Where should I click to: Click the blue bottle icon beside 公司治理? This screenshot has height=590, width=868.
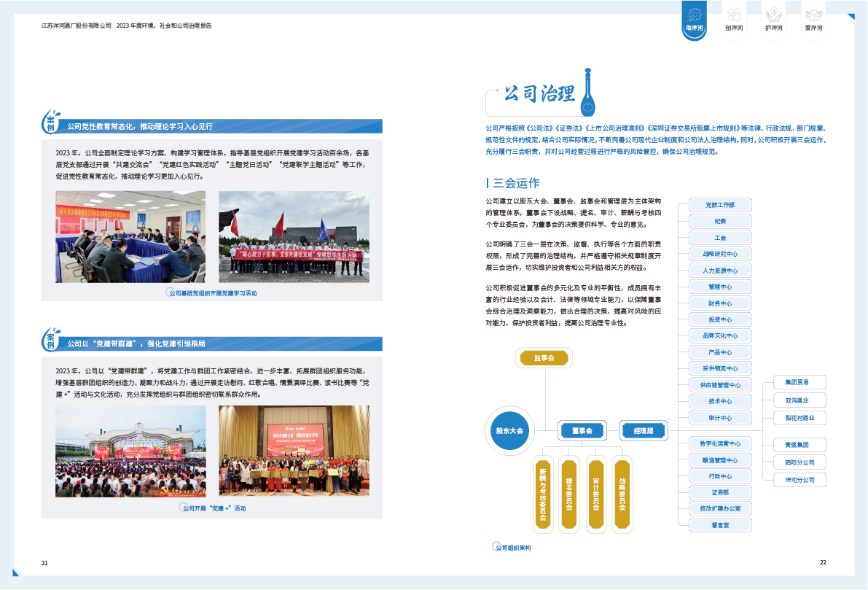point(588,93)
